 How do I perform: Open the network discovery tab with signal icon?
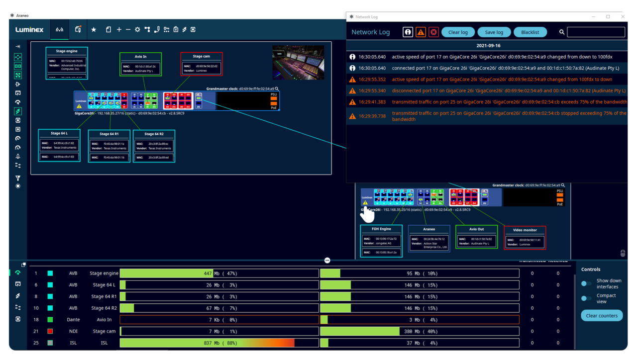click(x=60, y=30)
